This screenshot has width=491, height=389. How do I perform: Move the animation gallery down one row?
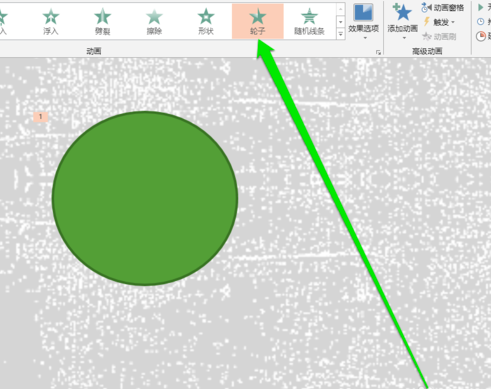tap(341, 22)
